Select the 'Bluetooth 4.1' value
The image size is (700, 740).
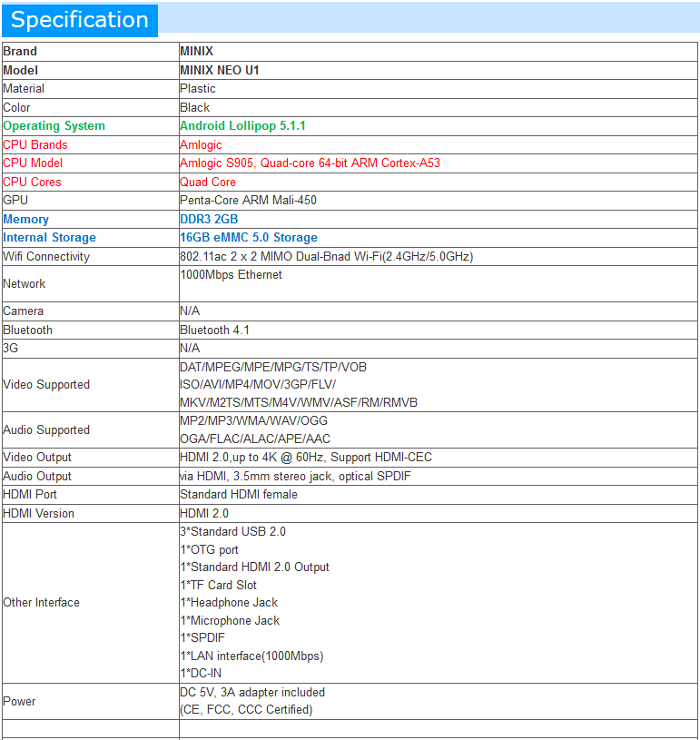[x=214, y=331]
